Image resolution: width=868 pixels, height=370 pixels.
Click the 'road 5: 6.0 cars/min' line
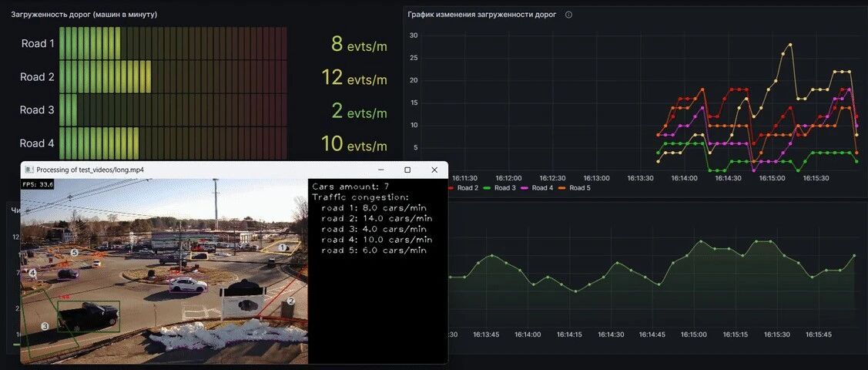(374, 251)
